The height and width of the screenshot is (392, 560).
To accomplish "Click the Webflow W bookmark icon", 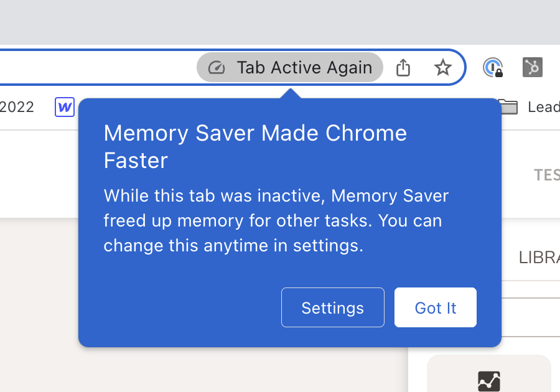I will (x=65, y=106).
